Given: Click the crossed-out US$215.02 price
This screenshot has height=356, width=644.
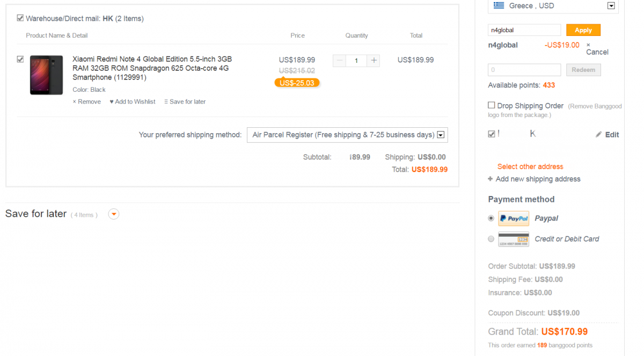Looking at the screenshot, I should pyautogui.click(x=297, y=70).
